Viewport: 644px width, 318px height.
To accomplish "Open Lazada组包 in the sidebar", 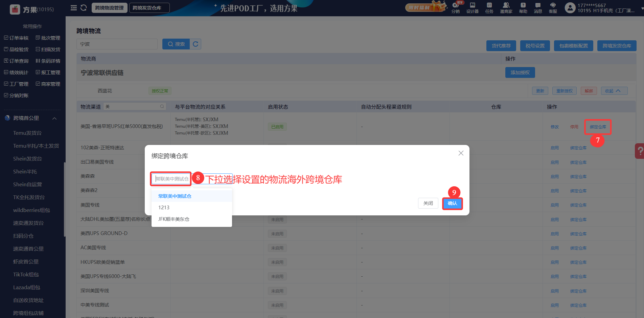I will coord(26,288).
